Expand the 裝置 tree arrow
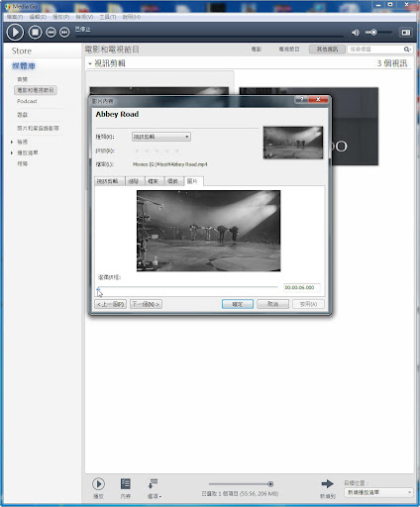This screenshot has height=507, width=420. click(12, 142)
